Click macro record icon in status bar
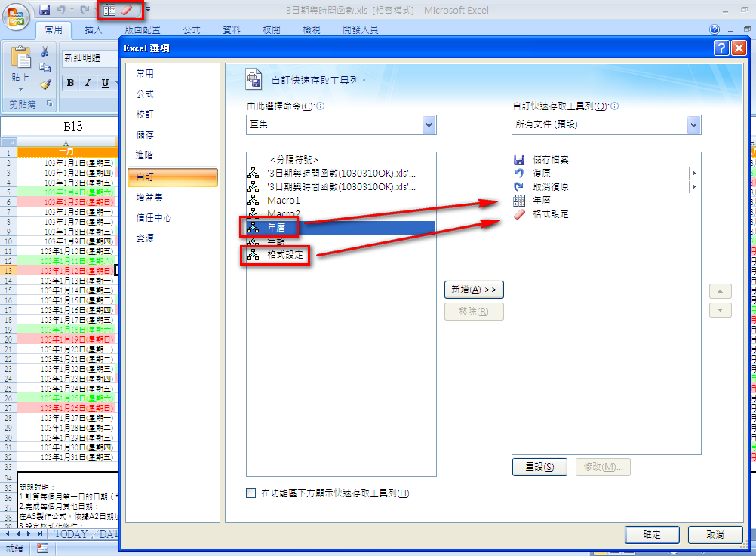756x556 pixels. coord(42,548)
